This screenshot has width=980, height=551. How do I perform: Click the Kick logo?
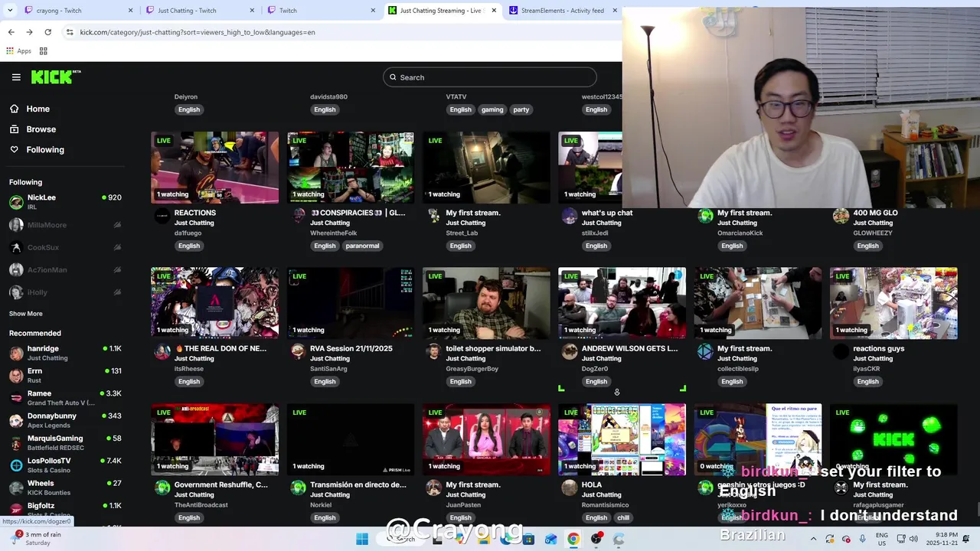pos(56,77)
